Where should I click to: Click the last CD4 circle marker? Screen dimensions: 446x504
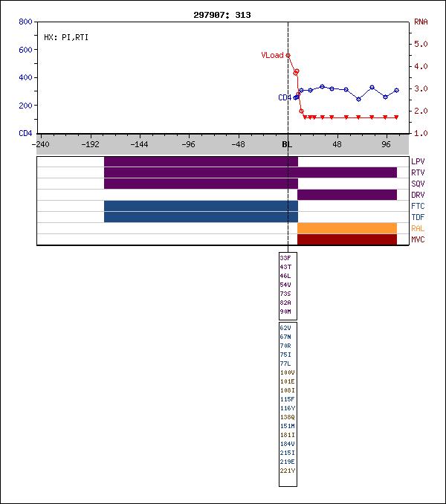tap(397, 90)
